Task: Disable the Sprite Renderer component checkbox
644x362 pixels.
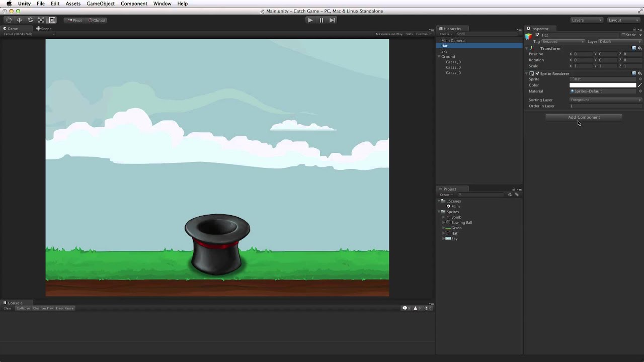Action: click(x=537, y=73)
